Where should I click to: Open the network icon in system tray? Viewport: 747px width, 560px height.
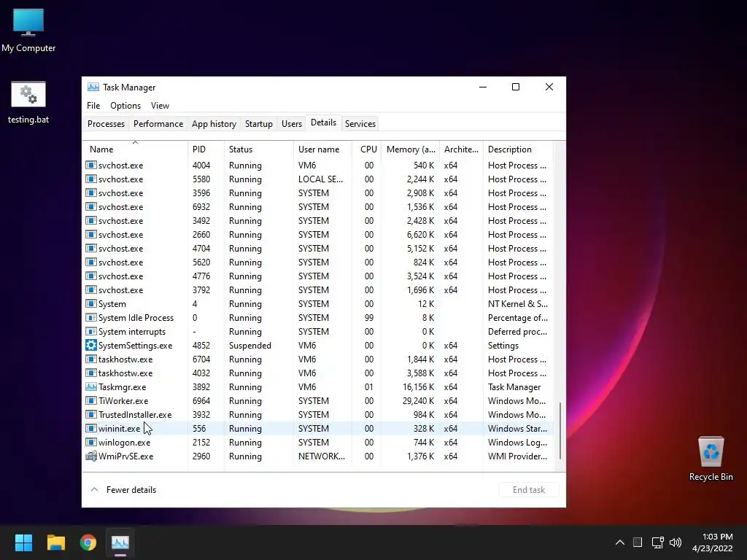click(658, 542)
